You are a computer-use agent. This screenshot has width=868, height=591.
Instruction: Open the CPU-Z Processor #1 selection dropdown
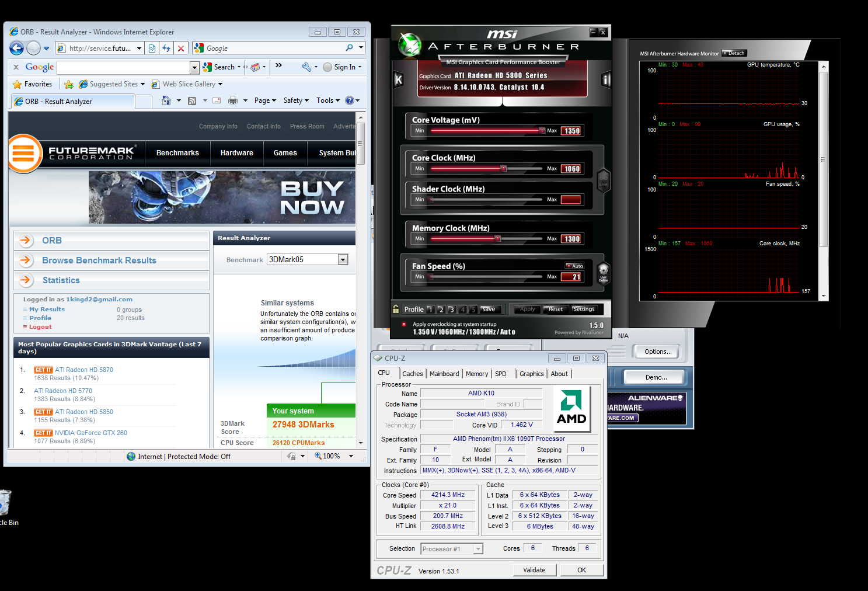click(478, 549)
